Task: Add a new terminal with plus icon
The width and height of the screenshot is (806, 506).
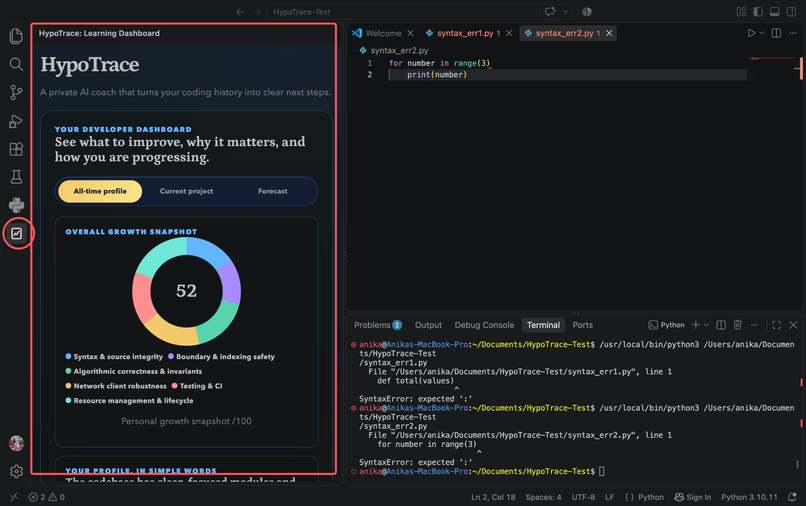Action: [x=695, y=324]
